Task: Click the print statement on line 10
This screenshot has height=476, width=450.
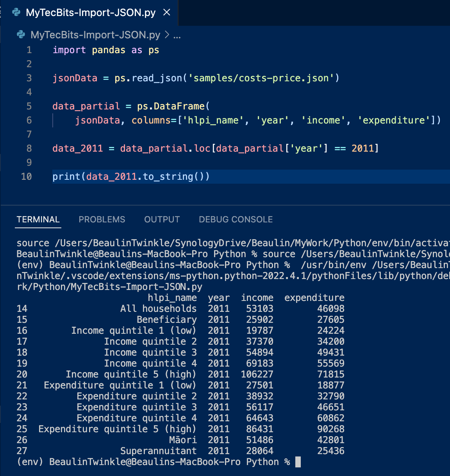Action: pyautogui.click(x=66, y=177)
